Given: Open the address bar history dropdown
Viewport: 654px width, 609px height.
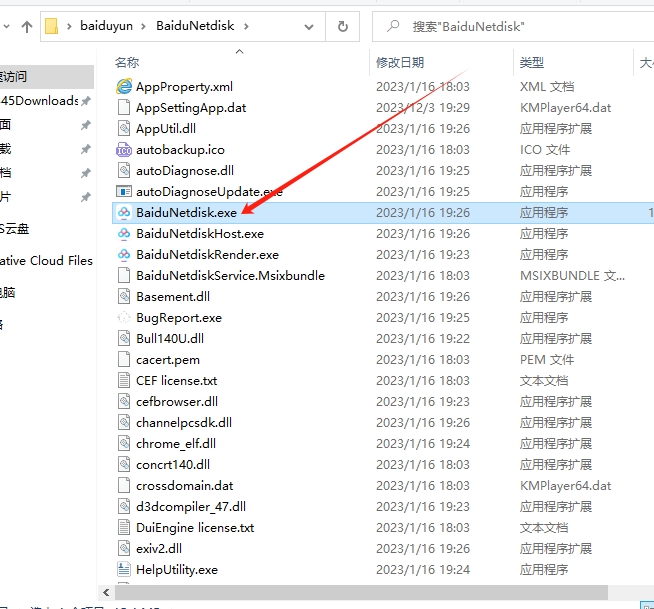Looking at the screenshot, I should point(309,27).
